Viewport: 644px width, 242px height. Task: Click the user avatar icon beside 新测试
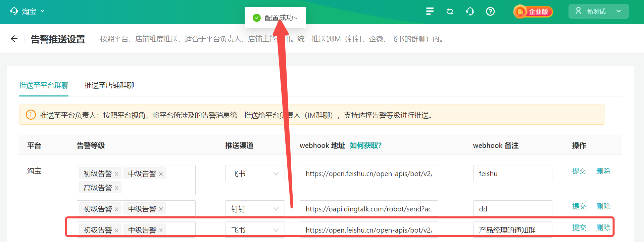578,11
